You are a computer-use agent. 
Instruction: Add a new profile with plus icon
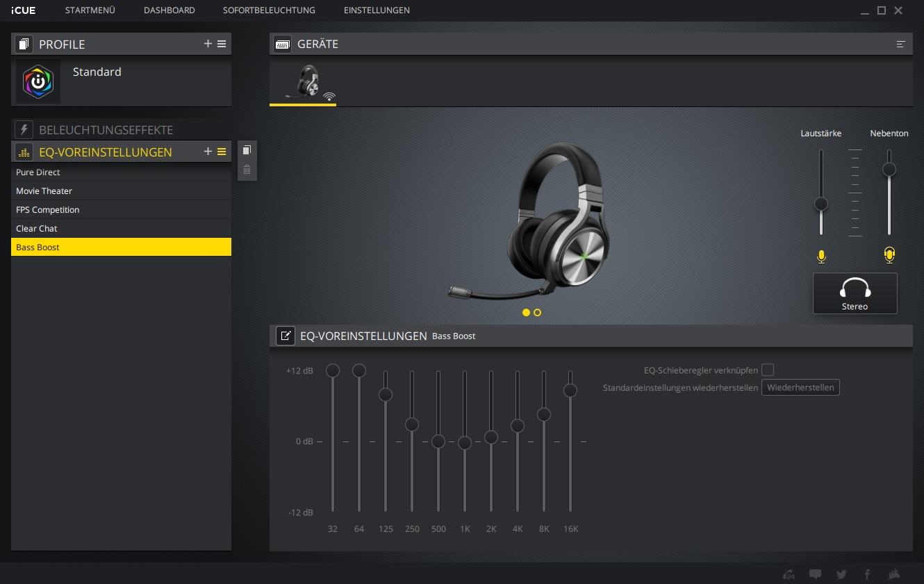pos(208,44)
